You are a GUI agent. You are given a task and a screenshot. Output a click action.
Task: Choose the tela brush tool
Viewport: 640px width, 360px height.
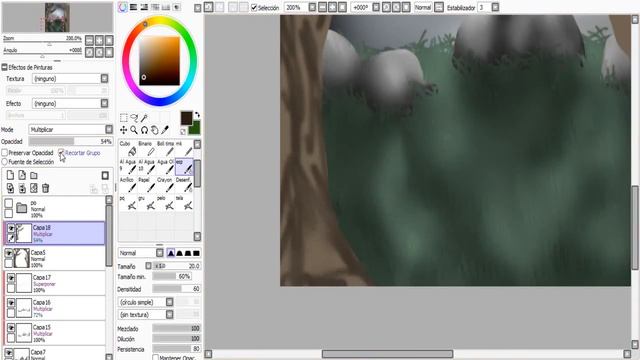point(184,203)
